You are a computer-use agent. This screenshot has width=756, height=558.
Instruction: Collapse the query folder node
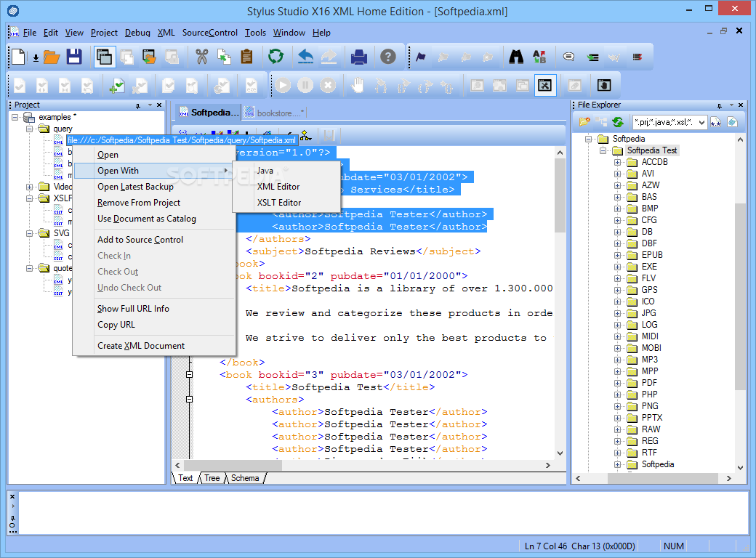coord(29,129)
